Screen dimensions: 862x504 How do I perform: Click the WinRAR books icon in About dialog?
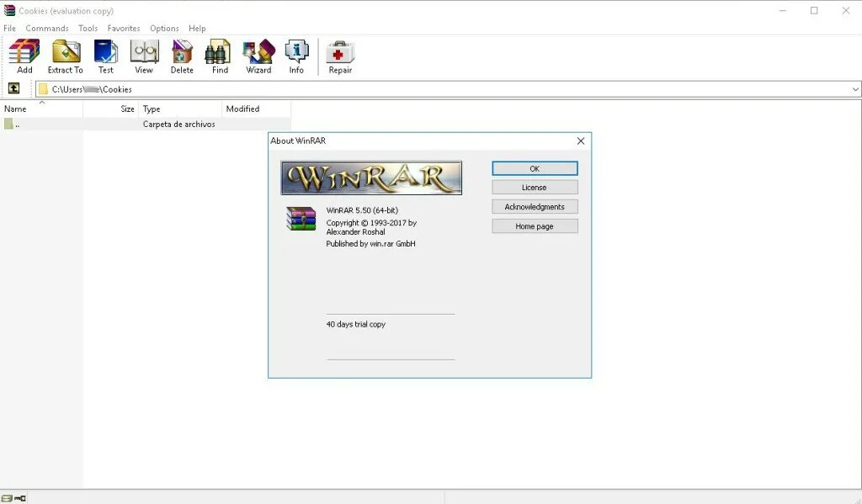301,218
